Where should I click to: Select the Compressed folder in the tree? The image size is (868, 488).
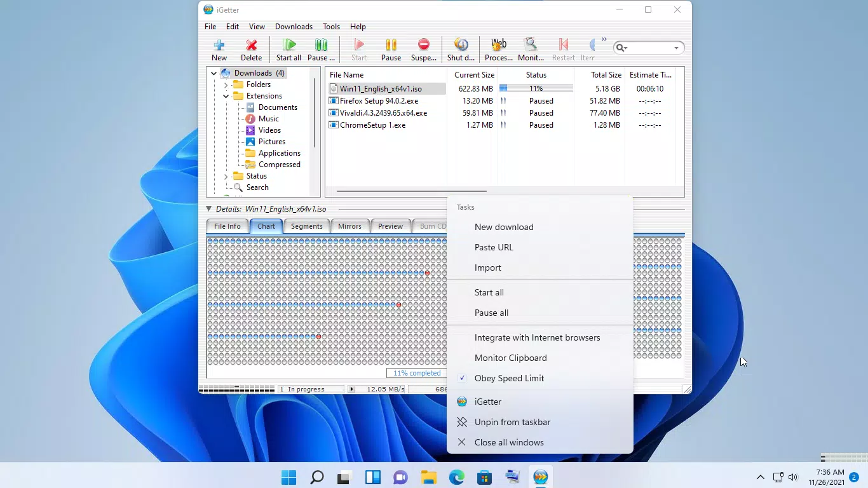point(279,165)
